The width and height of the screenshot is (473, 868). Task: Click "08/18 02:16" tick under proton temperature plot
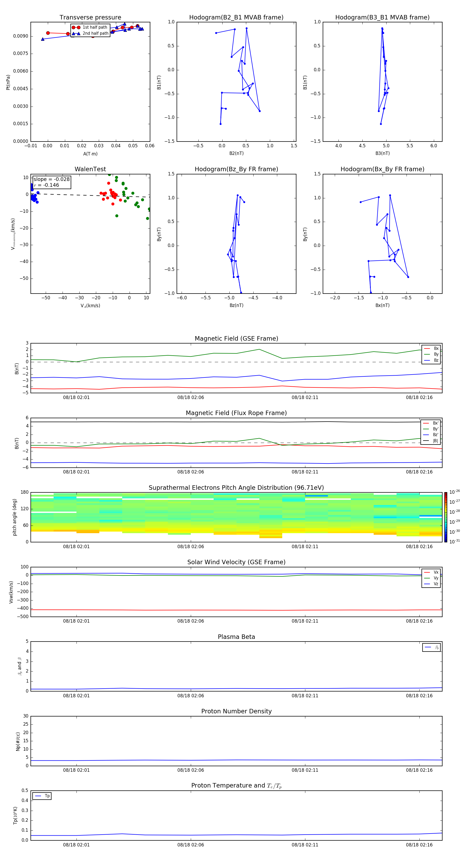419,845
